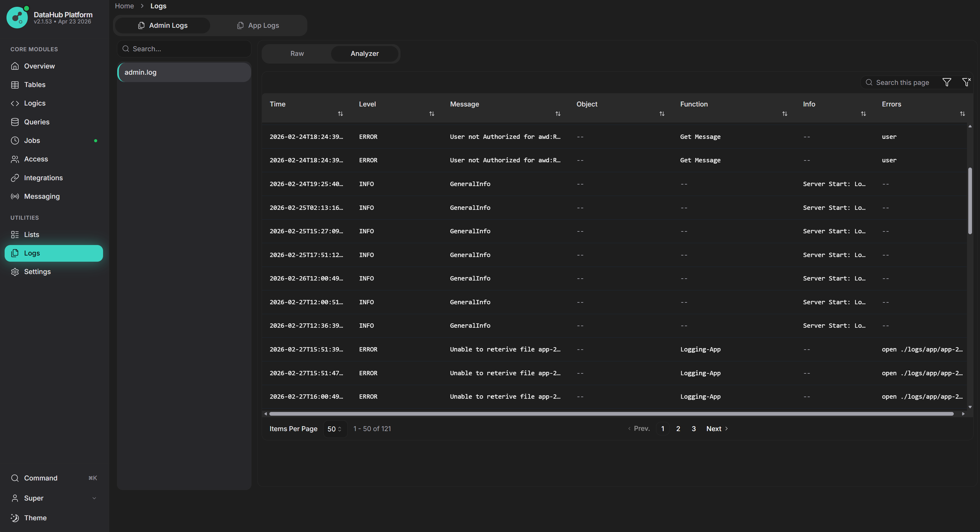The width and height of the screenshot is (980, 532).
Task: Click the Server Start info in 2026-02-25T02:13:16 row
Action: pyautogui.click(x=834, y=207)
